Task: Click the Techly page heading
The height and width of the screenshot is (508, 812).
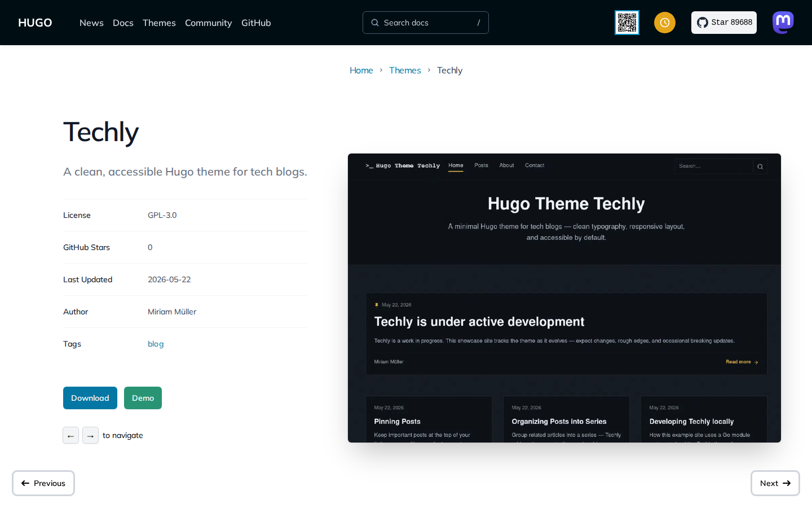Action: click(x=101, y=132)
